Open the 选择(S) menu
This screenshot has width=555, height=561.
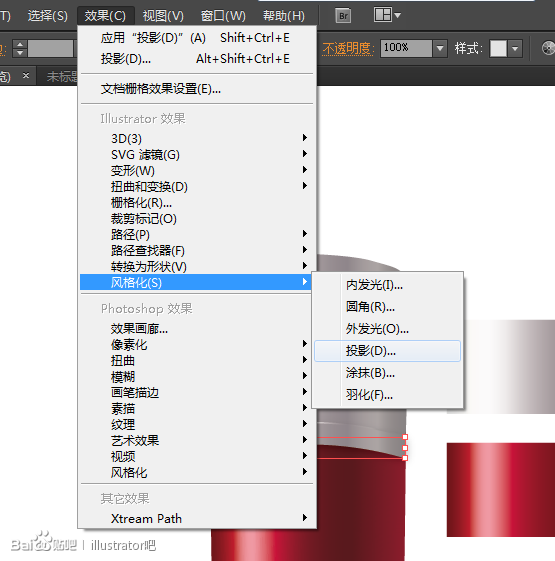click(x=47, y=16)
